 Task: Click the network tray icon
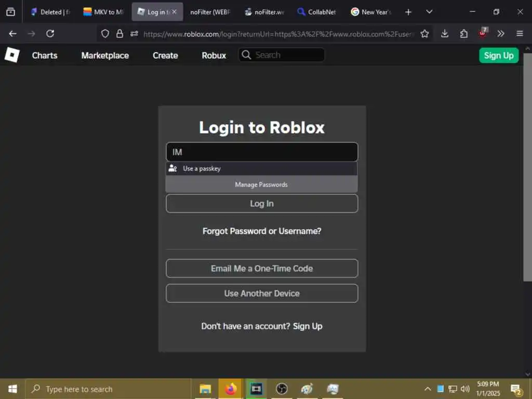[453, 389]
